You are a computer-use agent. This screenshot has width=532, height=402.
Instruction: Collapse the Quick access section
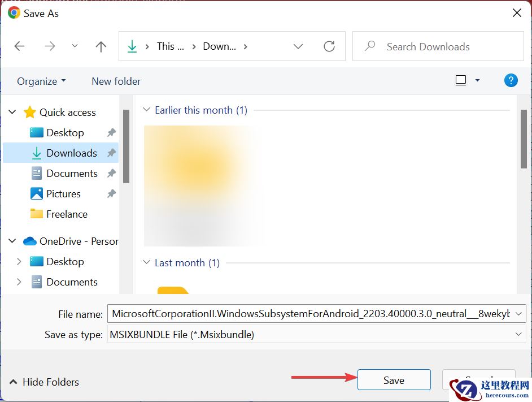(x=12, y=112)
